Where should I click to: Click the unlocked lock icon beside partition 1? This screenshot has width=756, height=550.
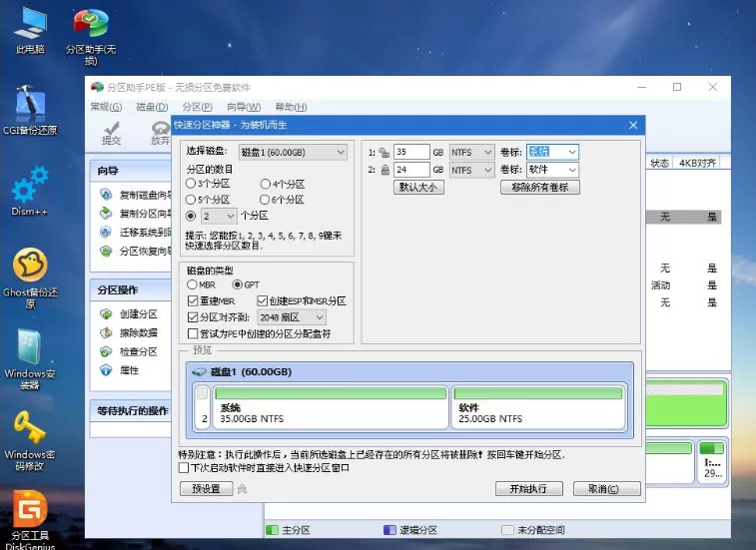click(384, 153)
